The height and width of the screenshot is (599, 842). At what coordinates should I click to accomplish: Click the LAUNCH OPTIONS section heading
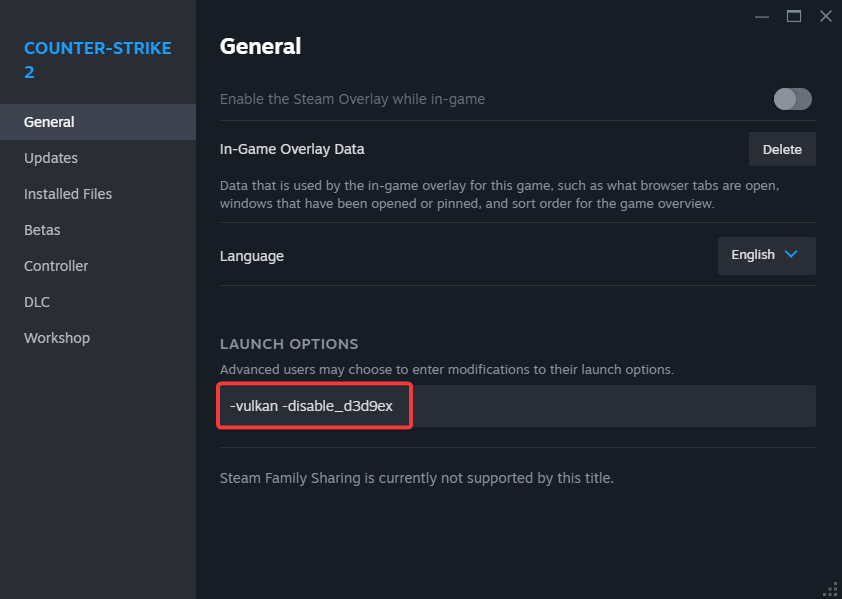click(x=289, y=344)
